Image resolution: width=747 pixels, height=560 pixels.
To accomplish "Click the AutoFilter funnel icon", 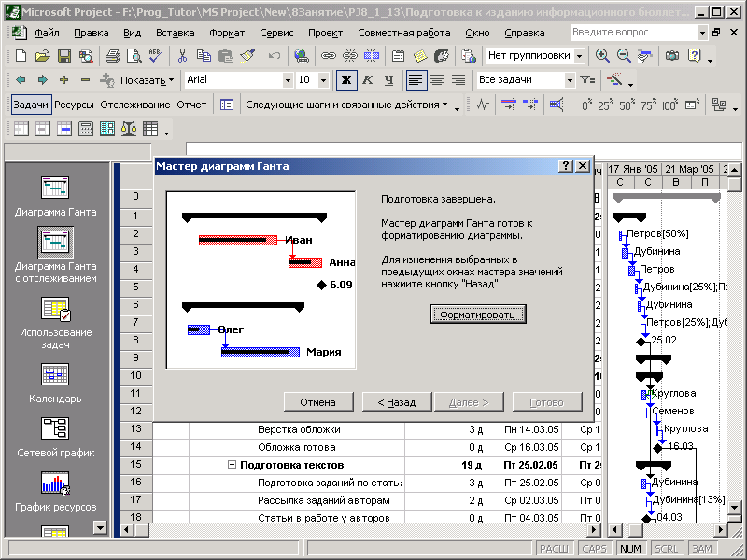I will [587, 80].
